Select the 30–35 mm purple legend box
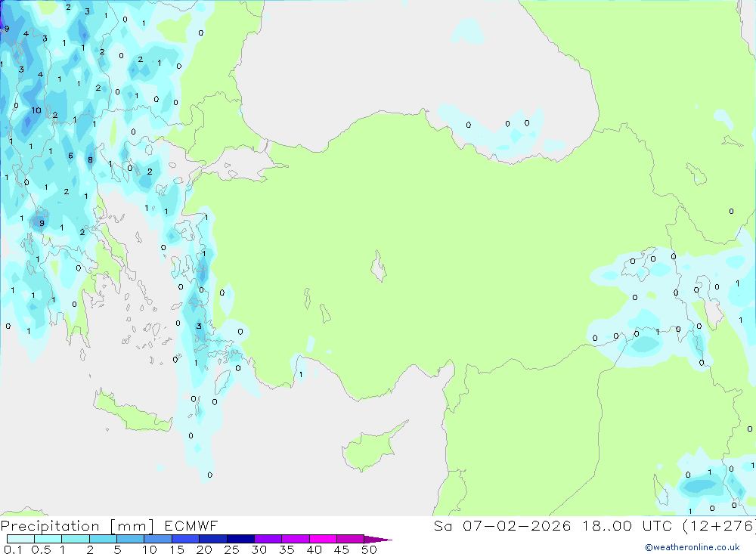This screenshot has height=554, width=756. 268,539
